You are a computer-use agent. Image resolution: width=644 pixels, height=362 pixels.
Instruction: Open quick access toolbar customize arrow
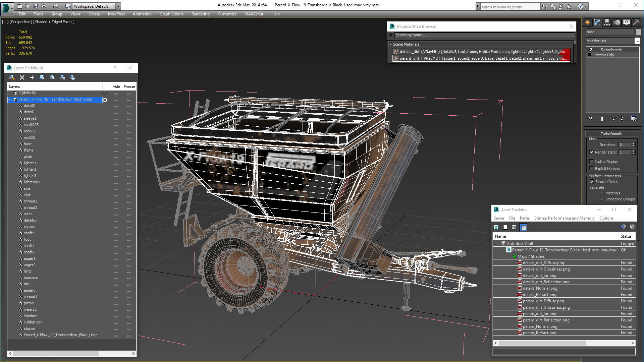click(x=118, y=6)
